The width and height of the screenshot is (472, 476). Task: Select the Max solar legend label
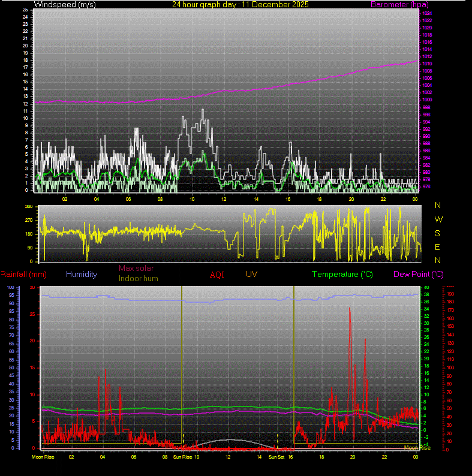(x=136, y=269)
